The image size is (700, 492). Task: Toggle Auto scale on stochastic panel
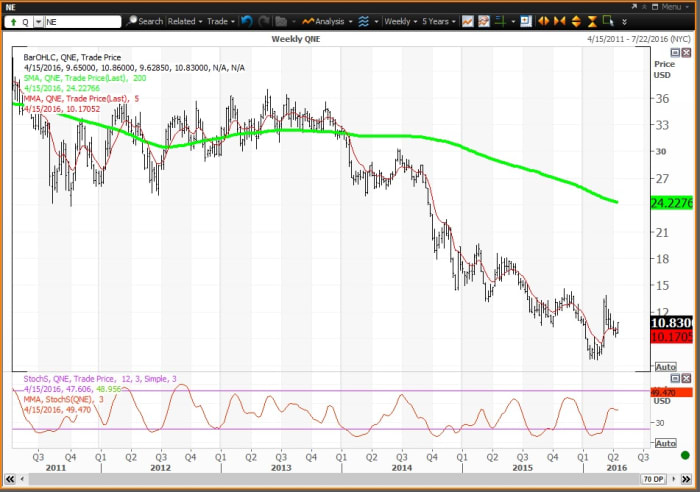(663, 451)
